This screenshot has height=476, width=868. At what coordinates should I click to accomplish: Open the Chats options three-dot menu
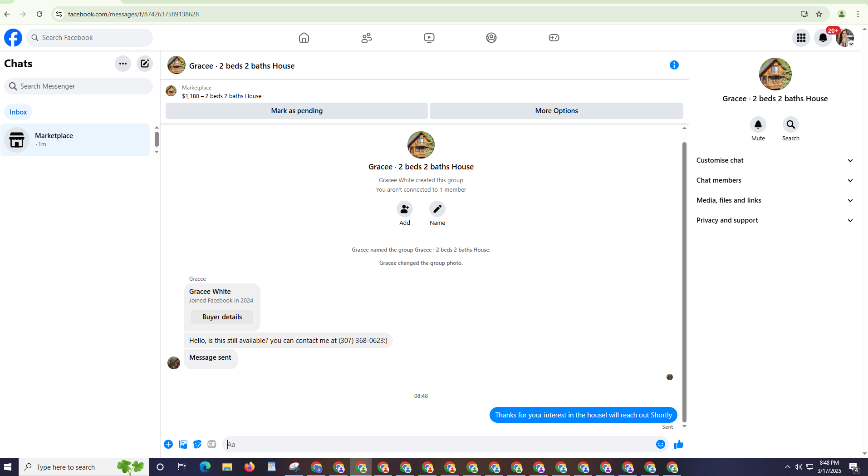pyautogui.click(x=123, y=64)
